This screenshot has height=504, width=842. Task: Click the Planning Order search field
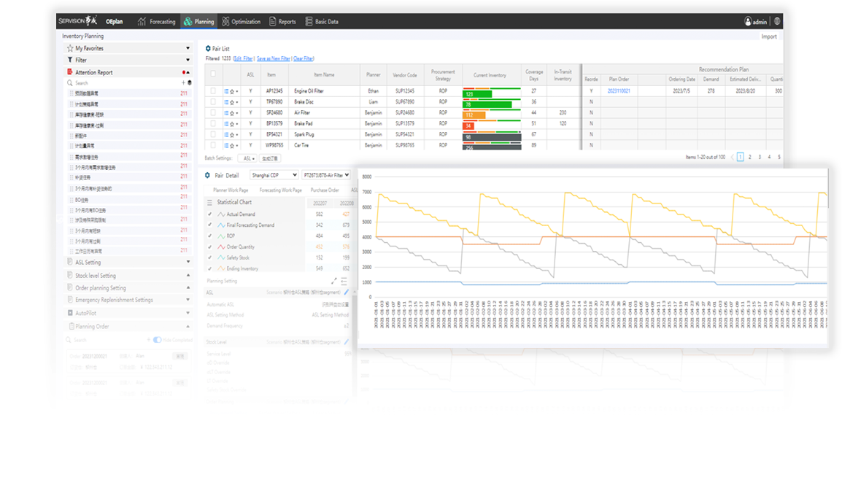[x=107, y=340]
